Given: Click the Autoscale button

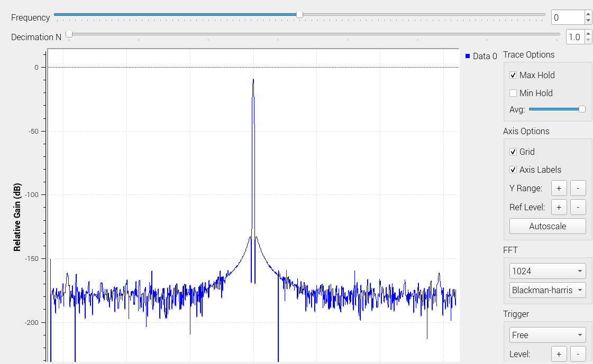Looking at the screenshot, I should (548, 226).
